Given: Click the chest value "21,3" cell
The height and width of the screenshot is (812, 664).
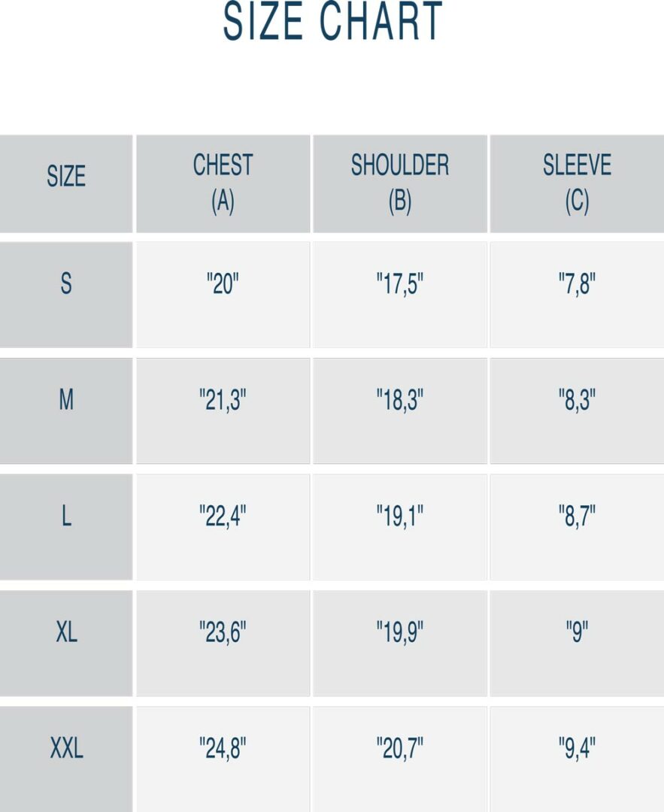Looking at the screenshot, I should (223, 411).
